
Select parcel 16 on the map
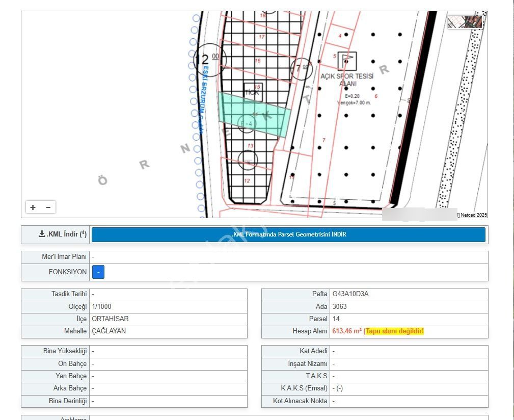tap(257, 62)
